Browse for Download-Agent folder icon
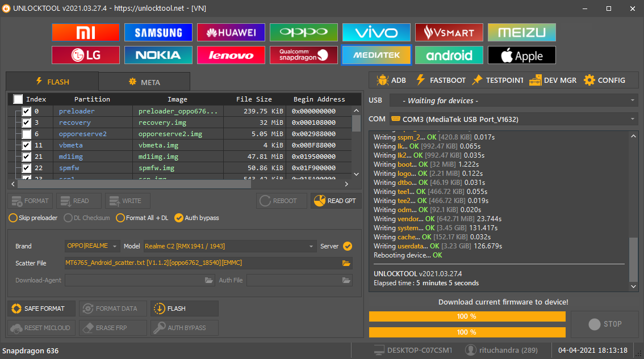This screenshot has height=359, width=644. point(209,280)
